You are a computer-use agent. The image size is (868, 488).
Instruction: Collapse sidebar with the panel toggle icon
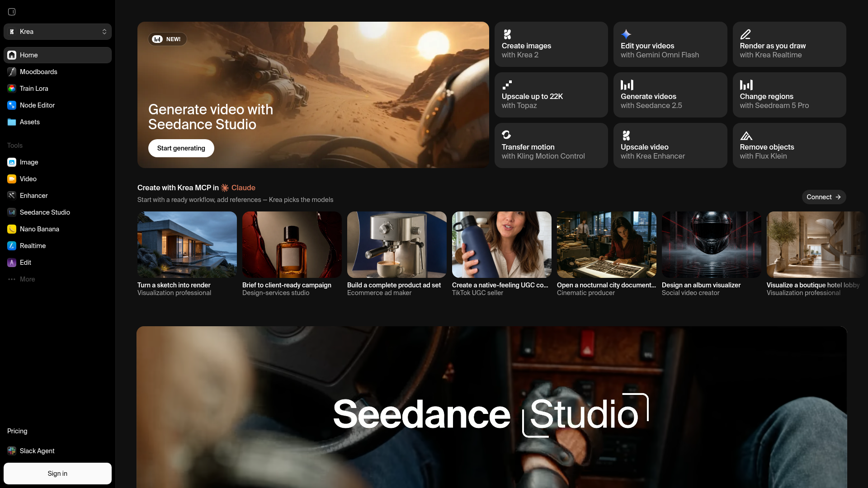12,12
